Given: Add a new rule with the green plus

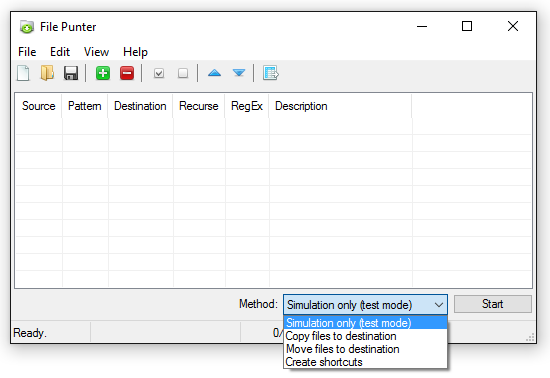Looking at the screenshot, I should tap(103, 73).
